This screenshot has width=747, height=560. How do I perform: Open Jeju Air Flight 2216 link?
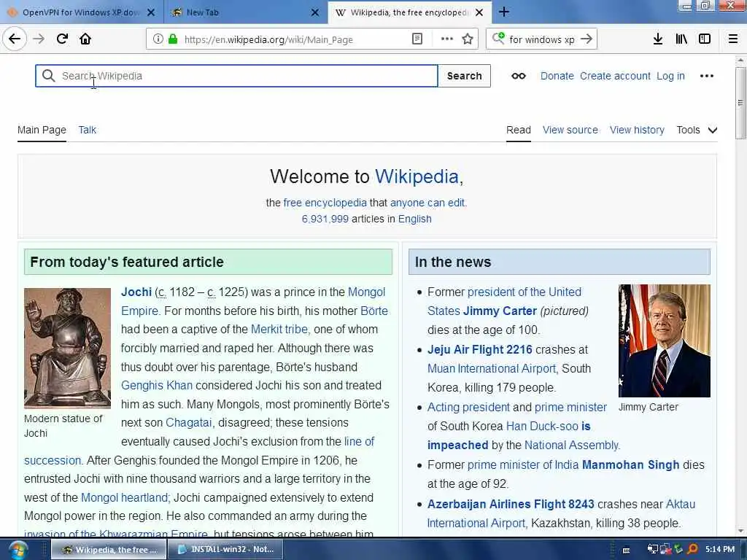click(480, 349)
